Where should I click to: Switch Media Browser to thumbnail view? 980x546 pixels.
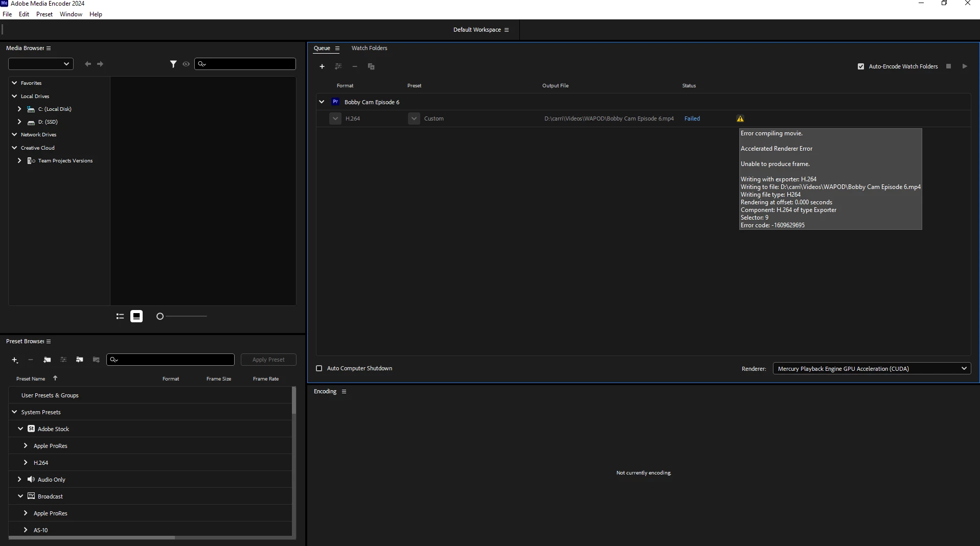click(x=136, y=316)
